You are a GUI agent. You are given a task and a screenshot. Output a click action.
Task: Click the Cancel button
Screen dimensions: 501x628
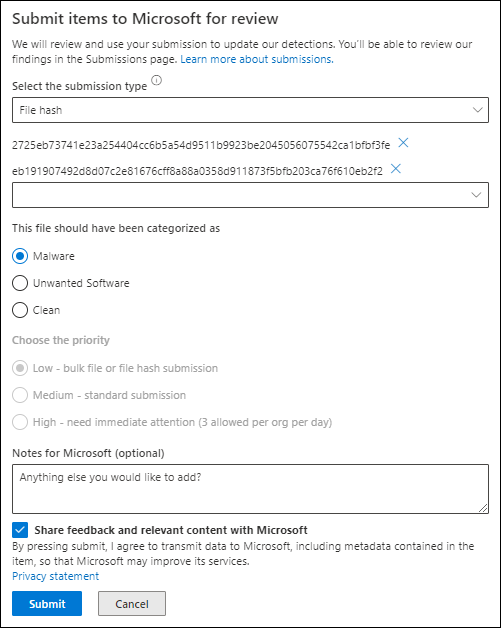point(132,604)
